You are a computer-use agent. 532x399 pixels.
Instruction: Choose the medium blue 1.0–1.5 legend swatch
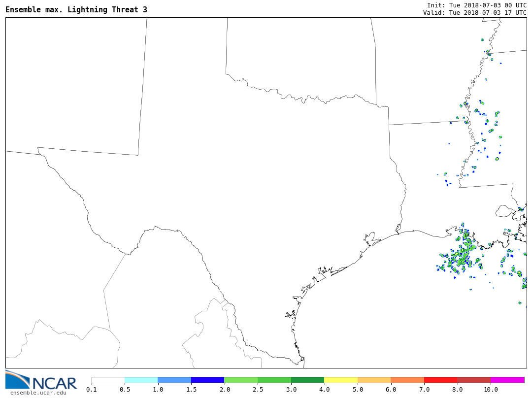point(174,380)
